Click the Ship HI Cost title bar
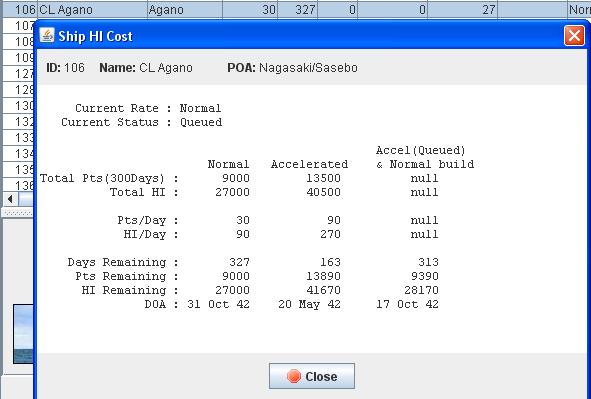The image size is (591, 399). [302, 36]
